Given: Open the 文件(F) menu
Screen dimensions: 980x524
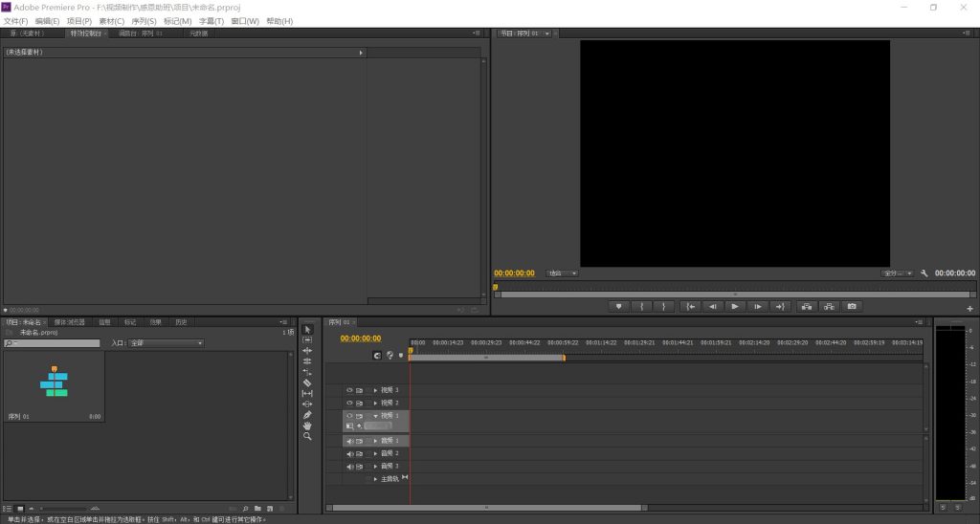Looking at the screenshot, I should [x=15, y=21].
